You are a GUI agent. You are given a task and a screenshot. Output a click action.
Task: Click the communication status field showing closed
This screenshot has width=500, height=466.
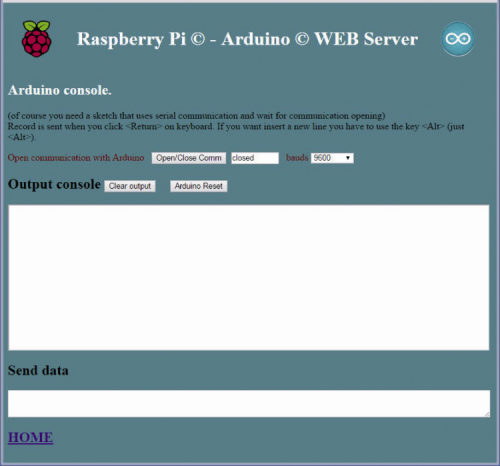click(255, 158)
